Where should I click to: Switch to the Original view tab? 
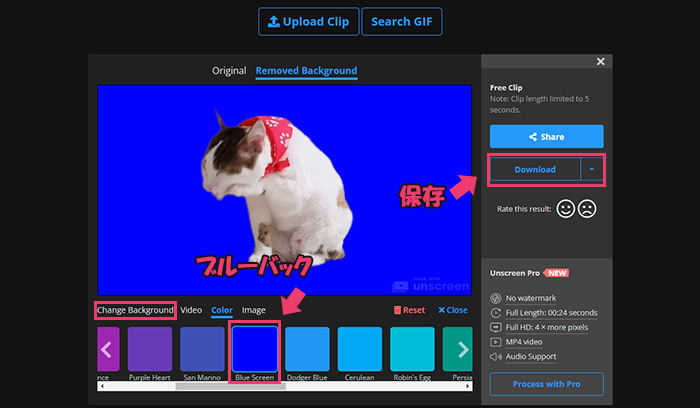point(228,71)
